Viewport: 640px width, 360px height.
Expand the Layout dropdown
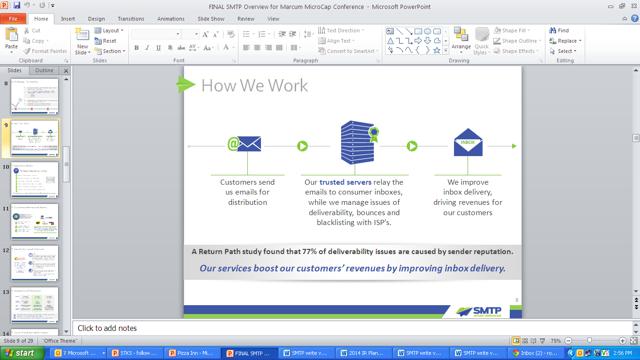coord(109,31)
